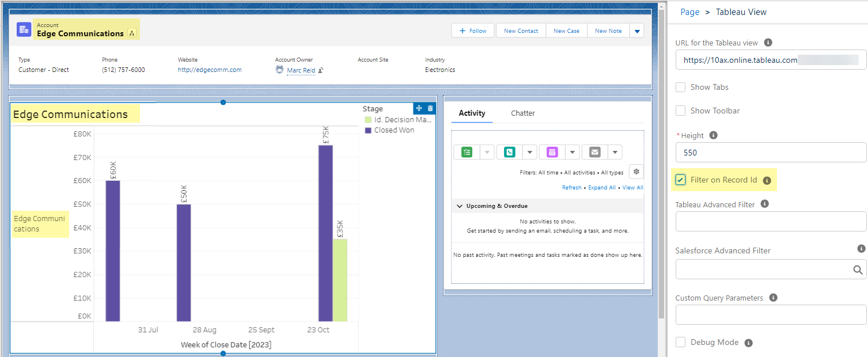Click the email envelope icon
Screen dimensions: 868x357
click(595, 152)
